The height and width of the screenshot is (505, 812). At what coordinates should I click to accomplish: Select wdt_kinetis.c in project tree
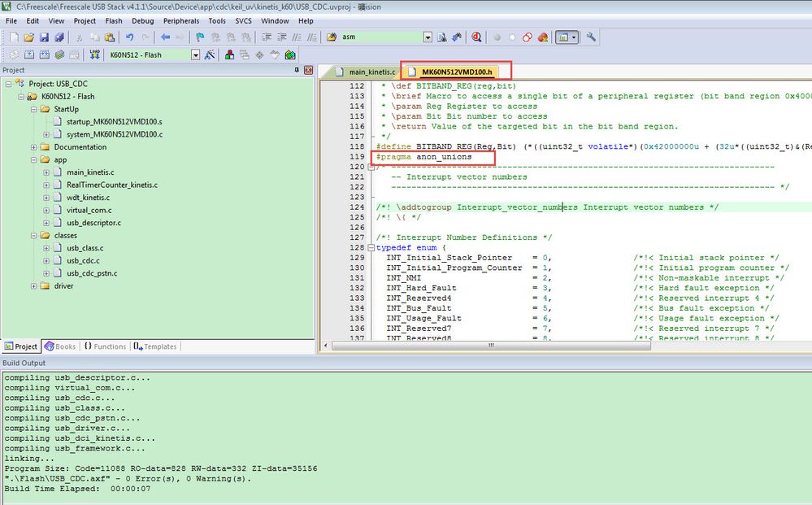[88, 198]
